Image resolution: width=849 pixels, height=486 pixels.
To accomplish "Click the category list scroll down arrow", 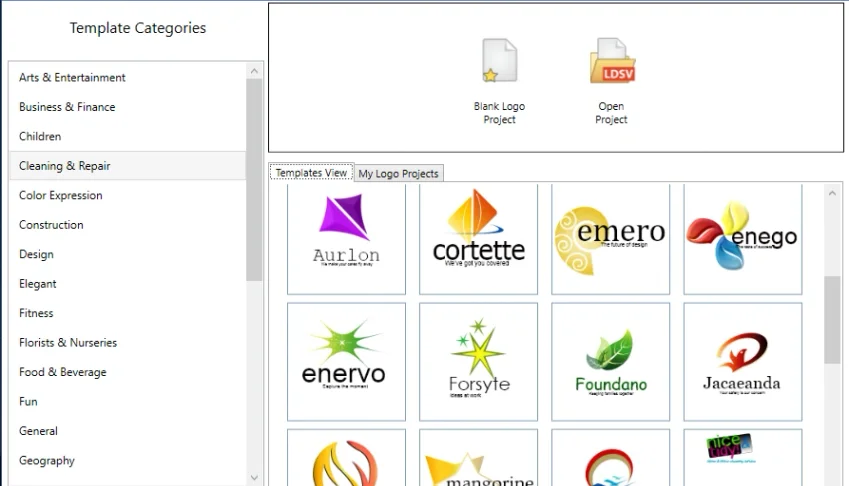I will click(254, 477).
